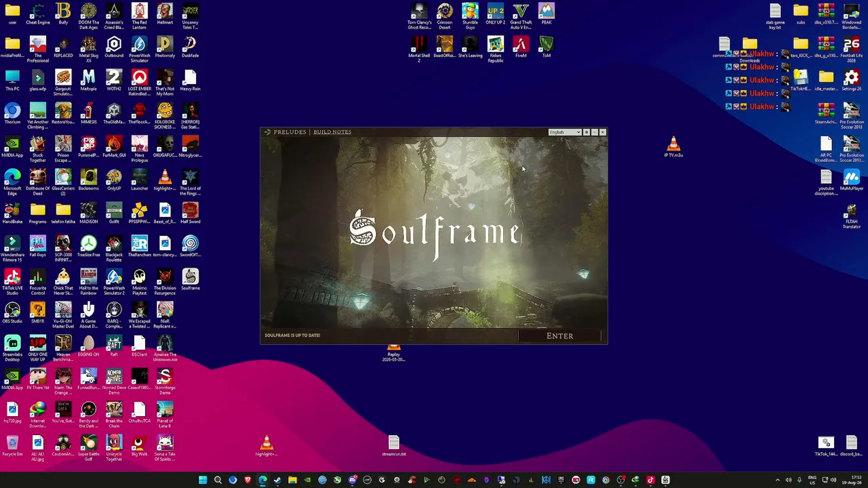Select the Raft desktop shortcut
Image resolution: width=868 pixels, height=488 pixels.
coord(114,346)
